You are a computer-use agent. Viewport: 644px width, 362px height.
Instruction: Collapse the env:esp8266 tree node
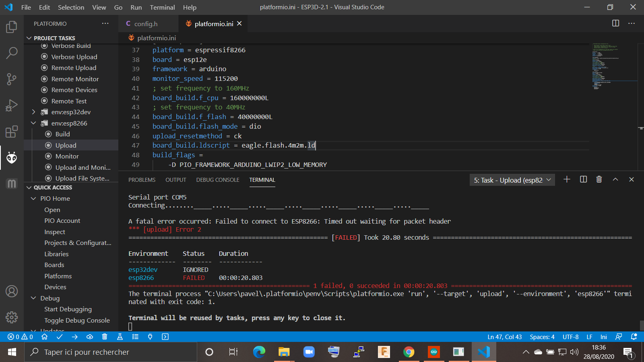(x=33, y=123)
